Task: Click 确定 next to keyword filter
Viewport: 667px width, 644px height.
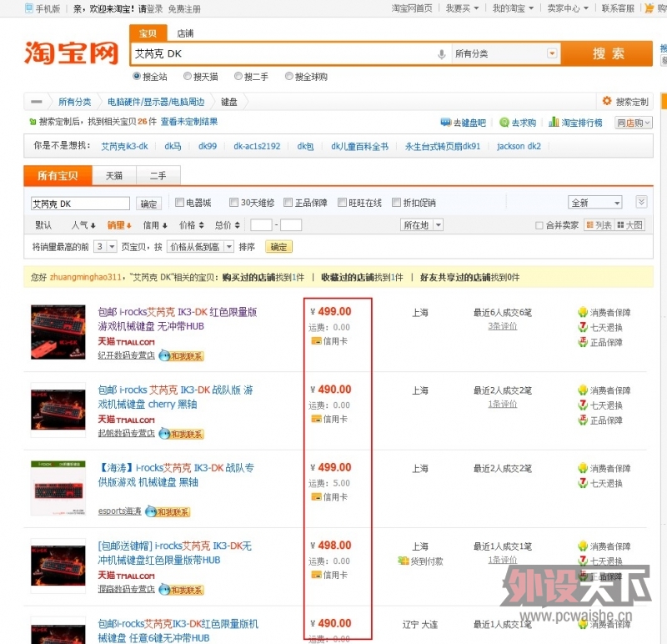Action: (149, 204)
